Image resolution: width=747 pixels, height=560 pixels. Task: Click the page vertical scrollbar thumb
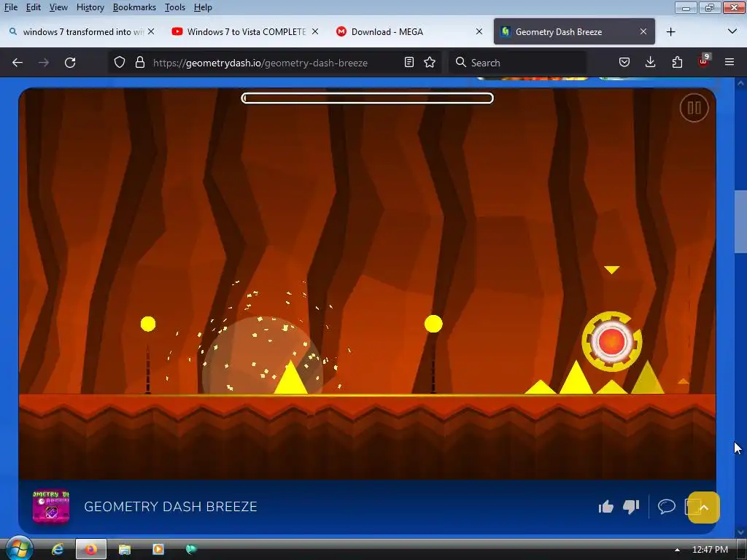(740, 222)
